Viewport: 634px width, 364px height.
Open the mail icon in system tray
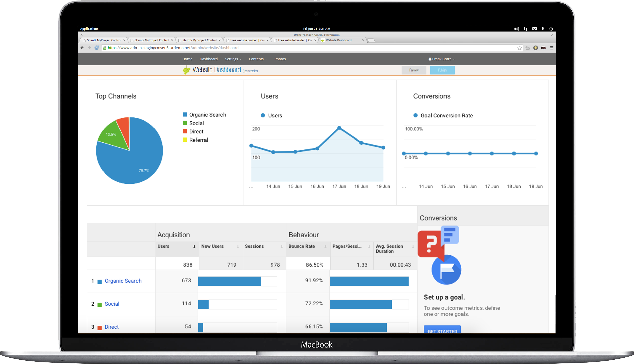click(534, 29)
